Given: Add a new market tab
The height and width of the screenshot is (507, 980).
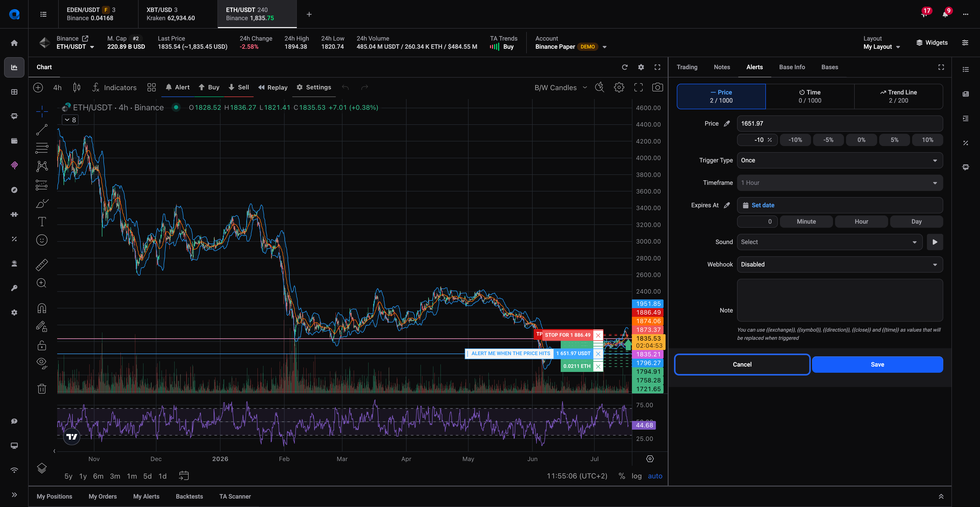Looking at the screenshot, I should click(x=309, y=15).
